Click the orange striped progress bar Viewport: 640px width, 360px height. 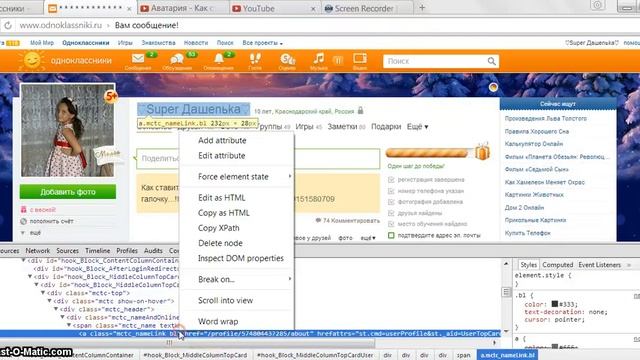(x=427, y=153)
